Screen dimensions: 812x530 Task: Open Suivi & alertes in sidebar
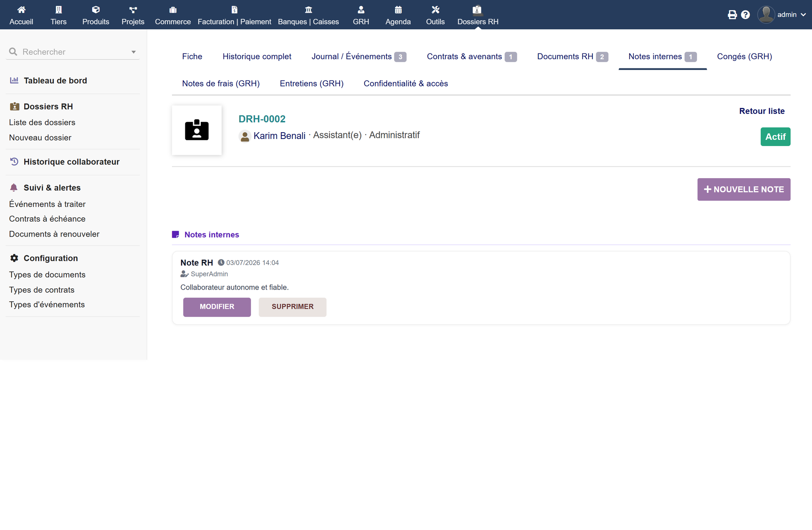52,188
